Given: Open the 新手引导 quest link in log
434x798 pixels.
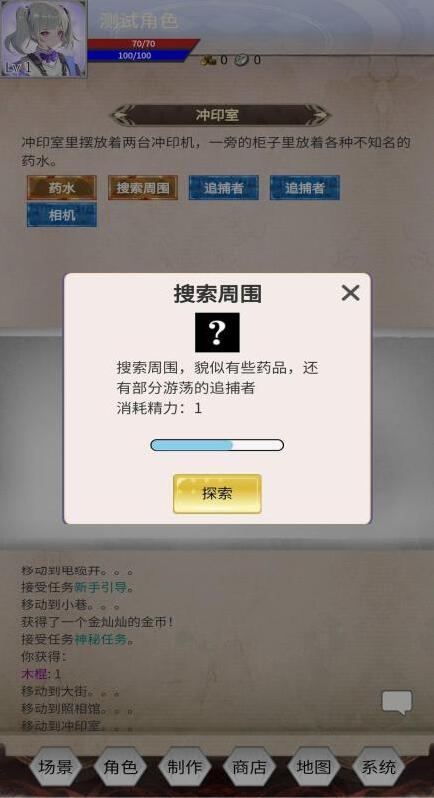Looking at the screenshot, I should pos(100,588).
